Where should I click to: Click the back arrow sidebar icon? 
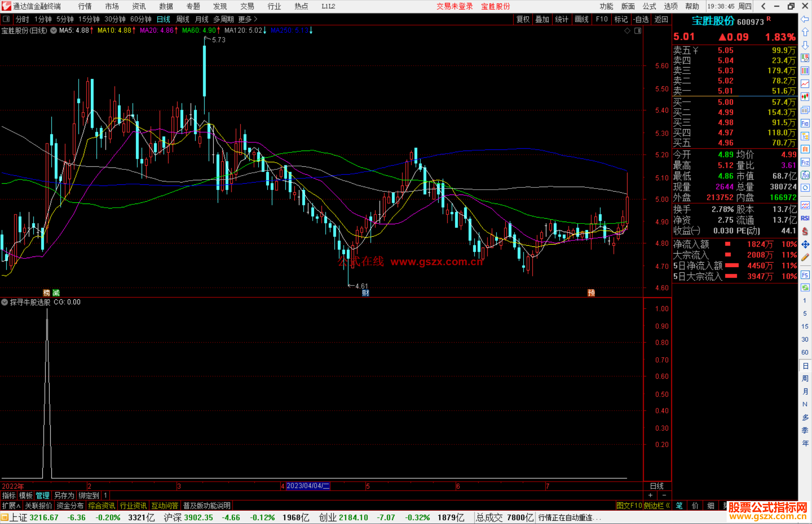coord(805,19)
